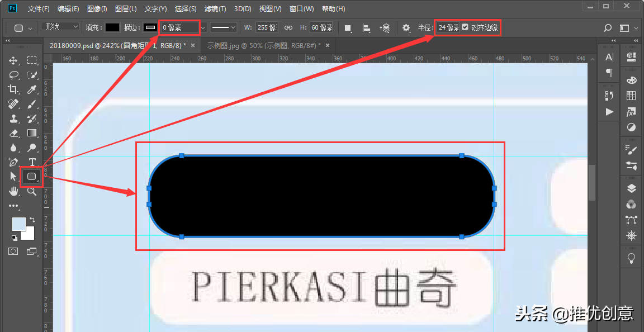This screenshot has width=644, height=332.
Task: Swap foreground and background colors
Action: pos(32,220)
